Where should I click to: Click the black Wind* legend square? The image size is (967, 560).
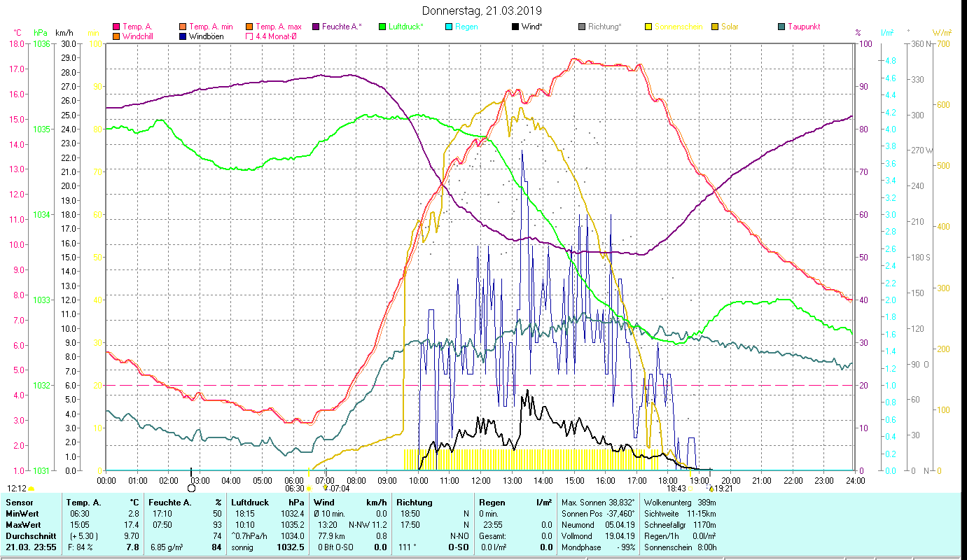point(515,27)
